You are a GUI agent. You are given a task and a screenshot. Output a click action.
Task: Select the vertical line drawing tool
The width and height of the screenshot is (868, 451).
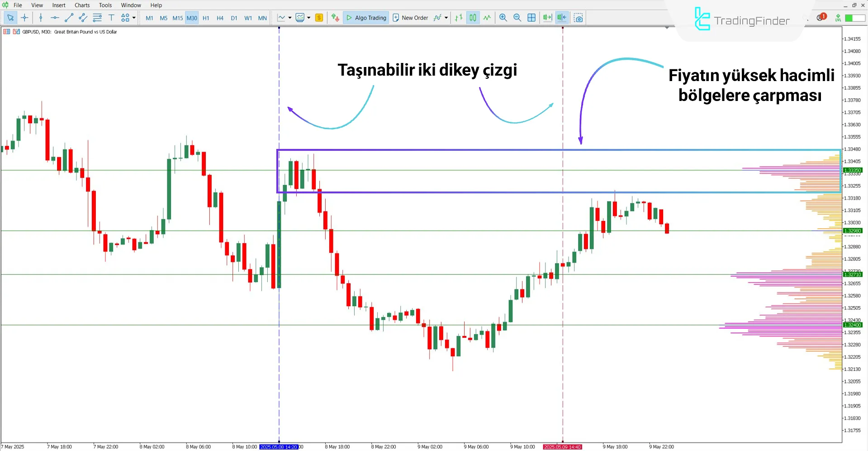coord(41,18)
